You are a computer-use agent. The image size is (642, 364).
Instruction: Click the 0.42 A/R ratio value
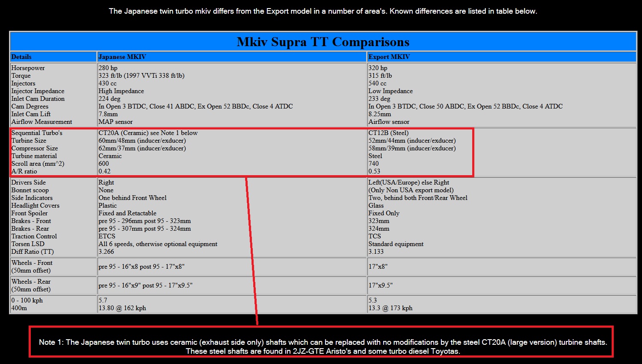point(104,171)
